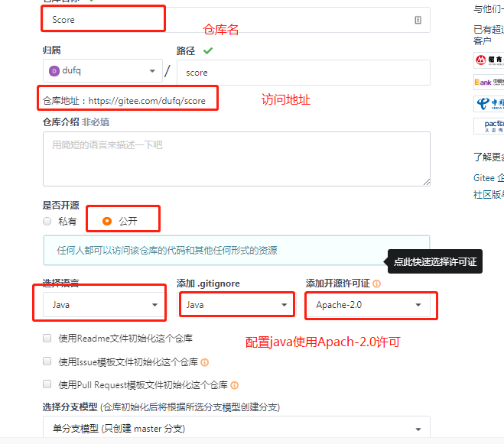
Task: Click info icon next to Issue template option
Action: [x=205, y=362]
